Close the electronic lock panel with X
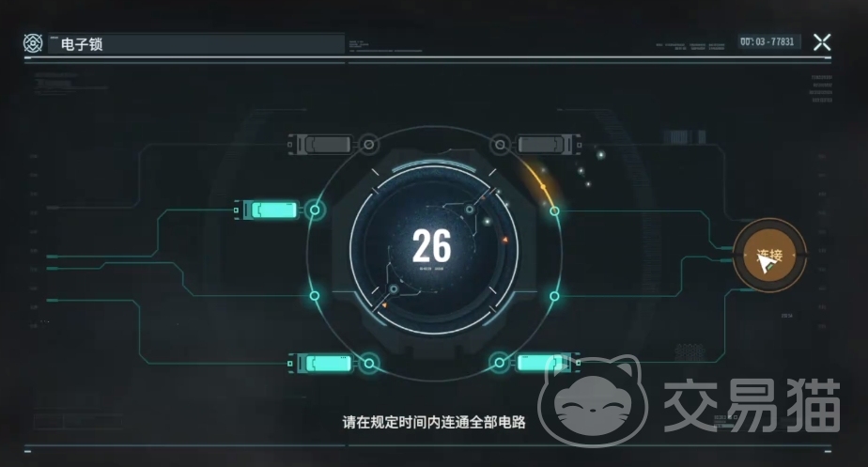 (822, 42)
